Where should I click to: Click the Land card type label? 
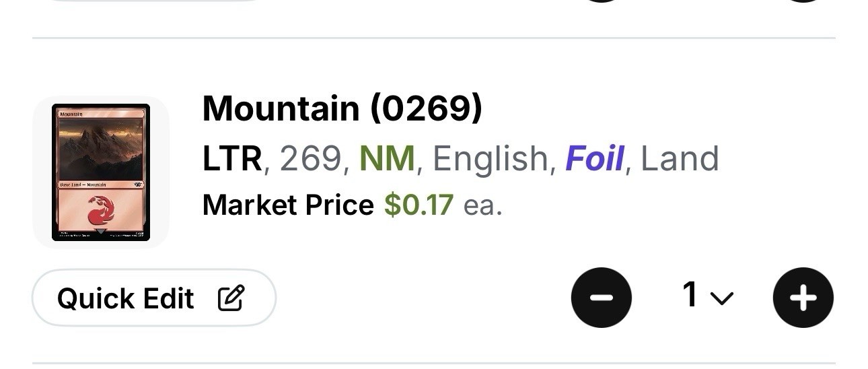(x=680, y=159)
